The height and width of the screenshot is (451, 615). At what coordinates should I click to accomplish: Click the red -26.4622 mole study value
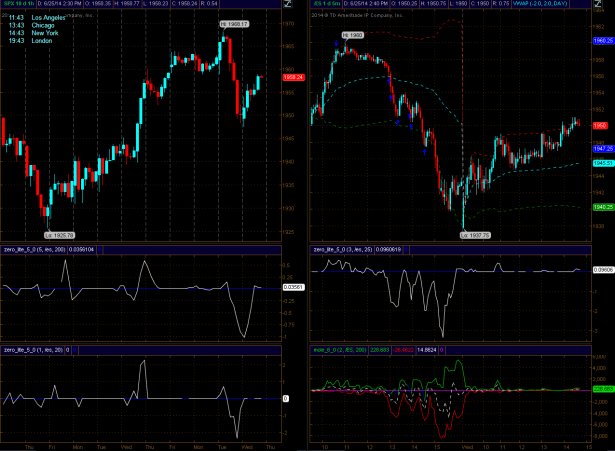click(403, 350)
